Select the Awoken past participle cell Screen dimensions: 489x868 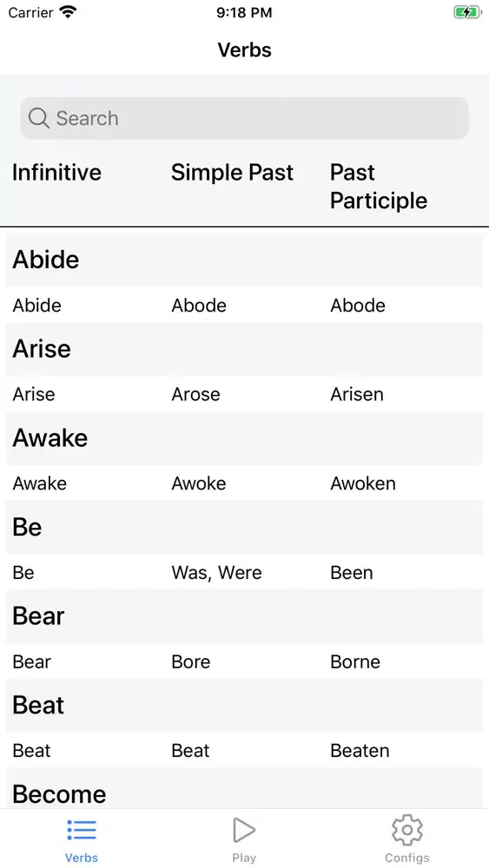363,483
